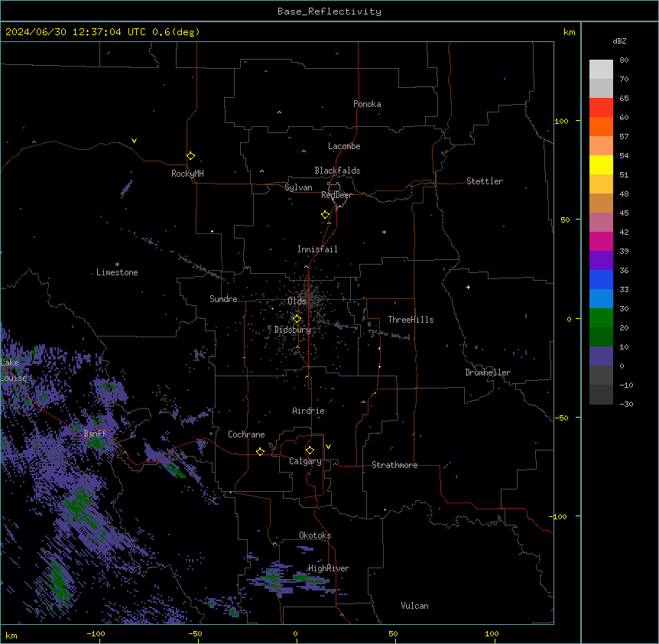
Task: Click the Olds map label
Action: pyautogui.click(x=297, y=301)
